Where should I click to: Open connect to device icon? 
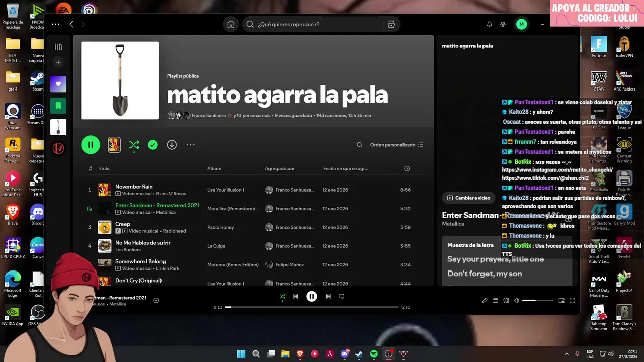(x=506, y=300)
